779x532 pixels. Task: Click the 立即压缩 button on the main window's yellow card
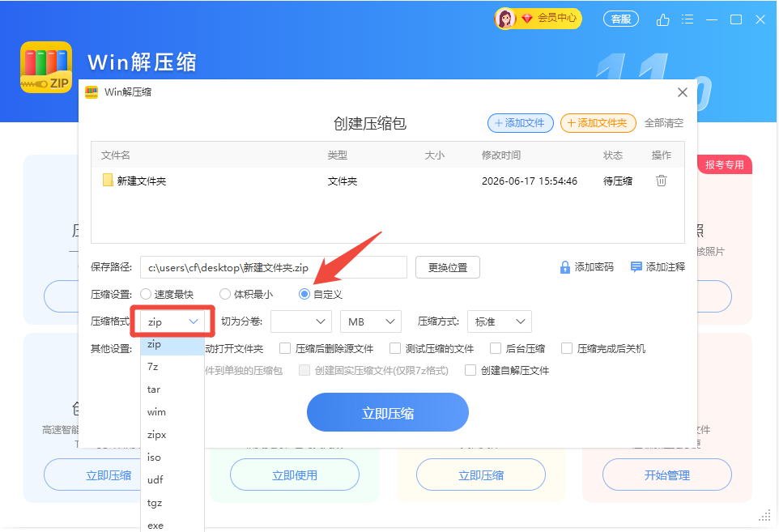point(481,475)
